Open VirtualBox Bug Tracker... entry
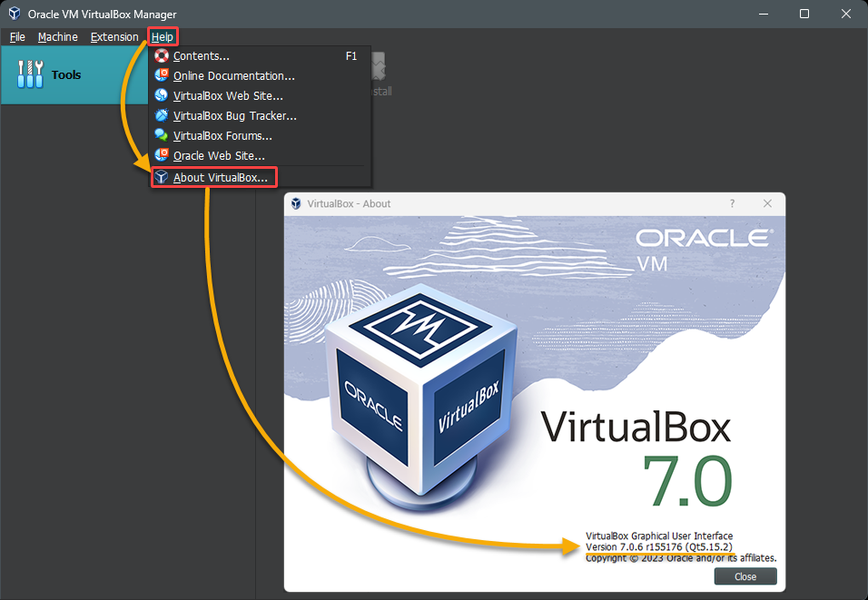Viewport: 868px width, 600px height. [260, 115]
